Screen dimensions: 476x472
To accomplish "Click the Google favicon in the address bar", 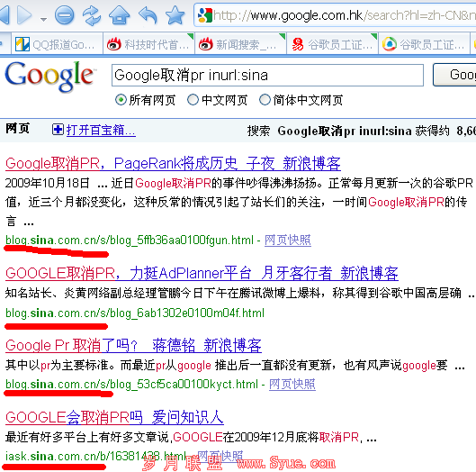I will [x=205, y=15].
